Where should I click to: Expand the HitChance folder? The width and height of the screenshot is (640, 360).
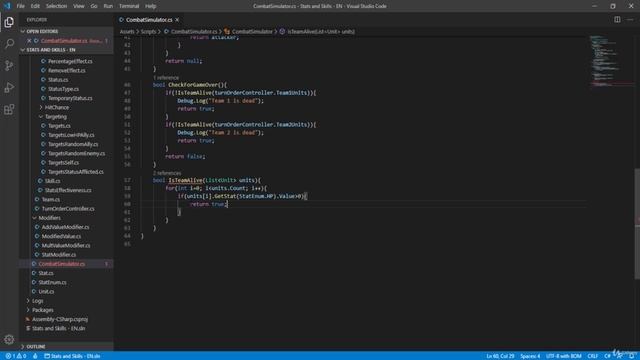click(56, 107)
